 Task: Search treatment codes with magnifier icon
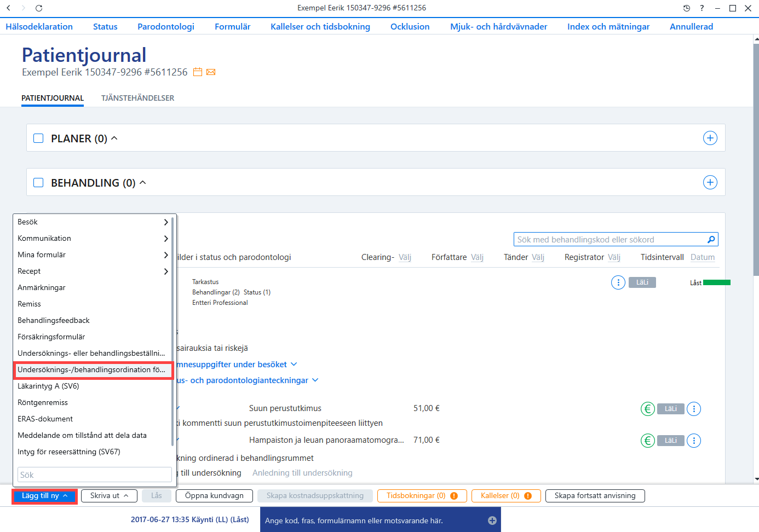tap(711, 239)
